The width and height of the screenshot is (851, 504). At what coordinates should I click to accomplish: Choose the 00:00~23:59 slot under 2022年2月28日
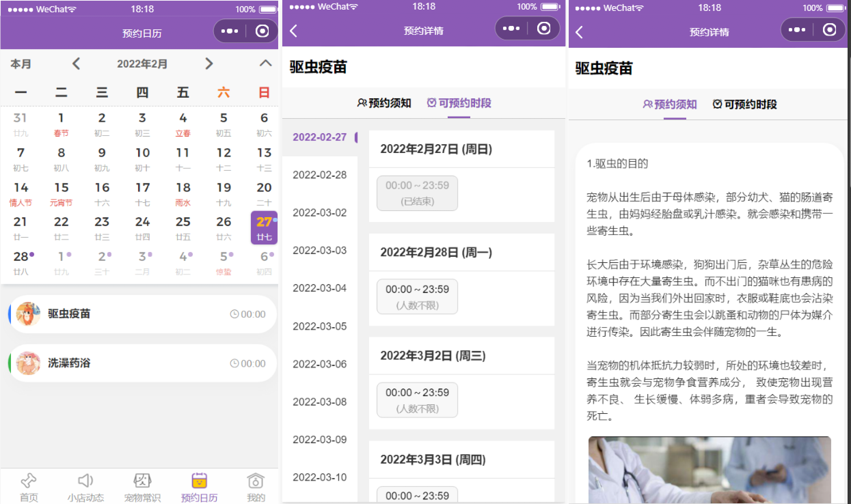point(417,297)
